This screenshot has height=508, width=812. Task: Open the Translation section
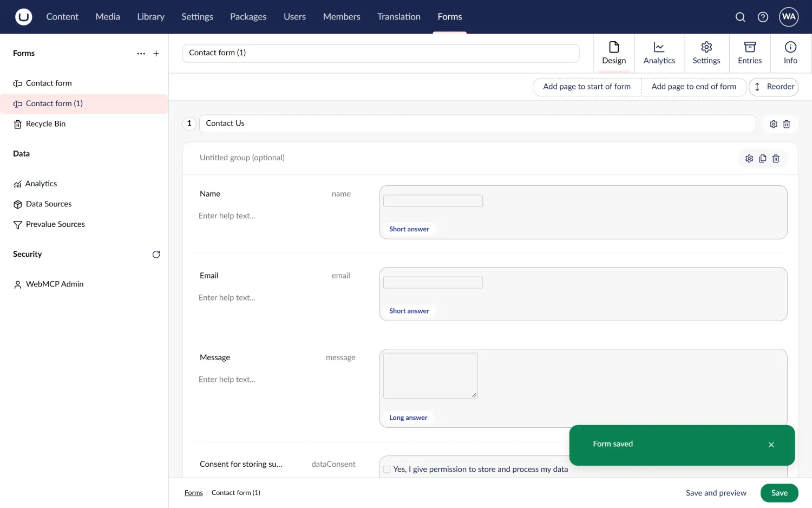click(399, 17)
